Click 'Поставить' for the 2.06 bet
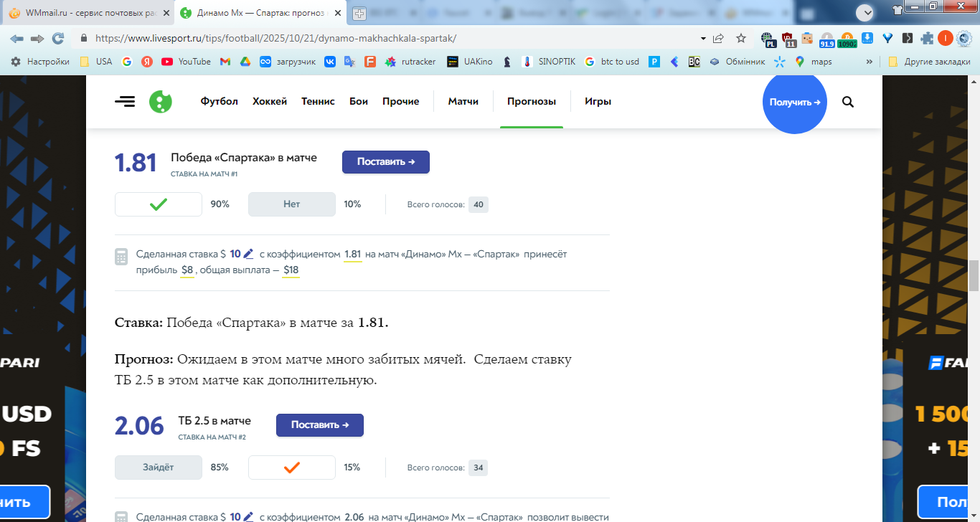This screenshot has width=980, height=522. click(320, 425)
